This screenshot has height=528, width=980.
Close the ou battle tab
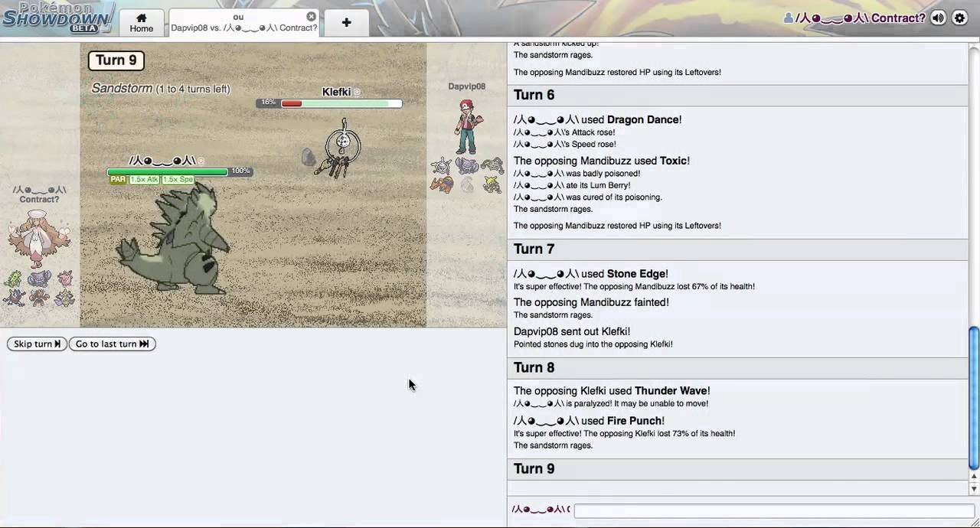coord(311,16)
